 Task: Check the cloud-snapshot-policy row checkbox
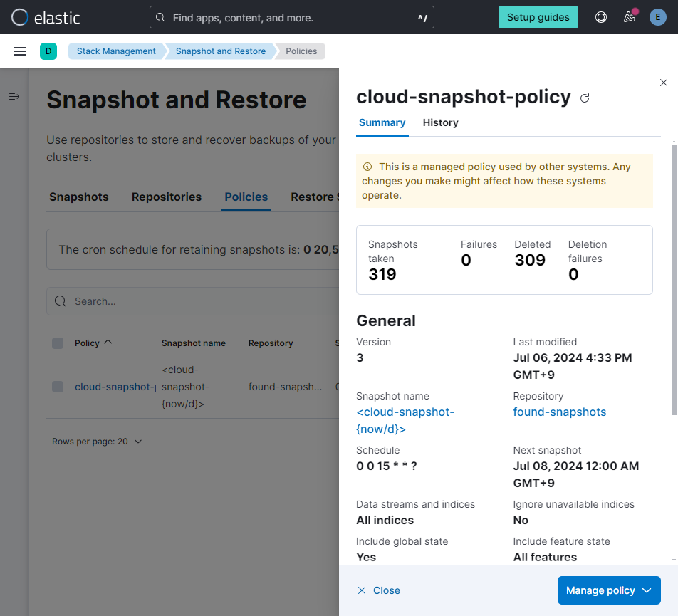tap(58, 387)
